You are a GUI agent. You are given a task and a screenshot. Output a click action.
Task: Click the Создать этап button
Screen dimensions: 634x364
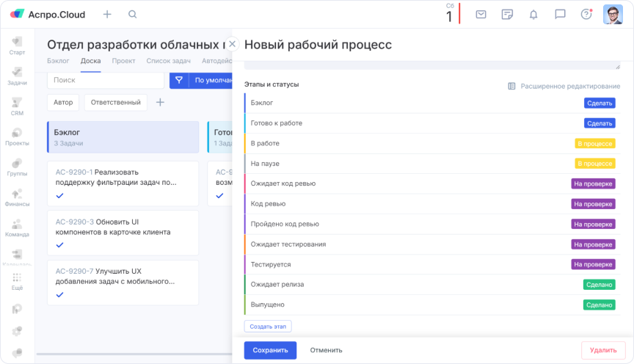click(x=267, y=326)
